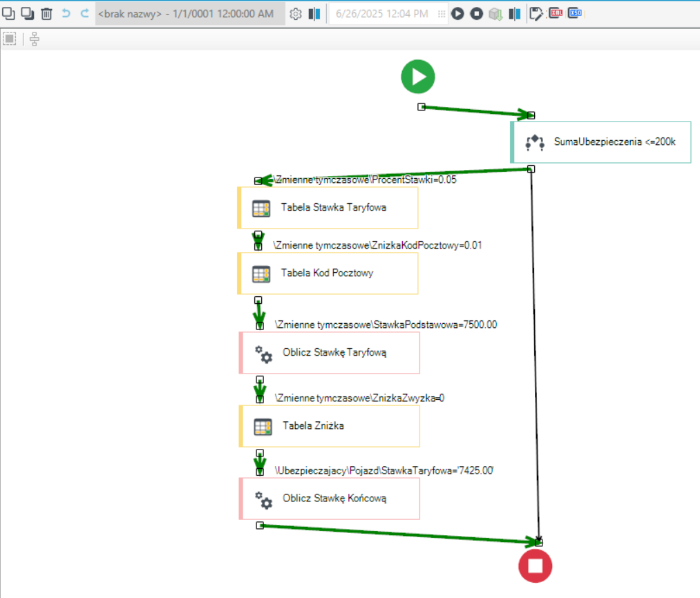
Task: Select the Tabela Kod Pocztowy node
Action: click(x=328, y=273)
